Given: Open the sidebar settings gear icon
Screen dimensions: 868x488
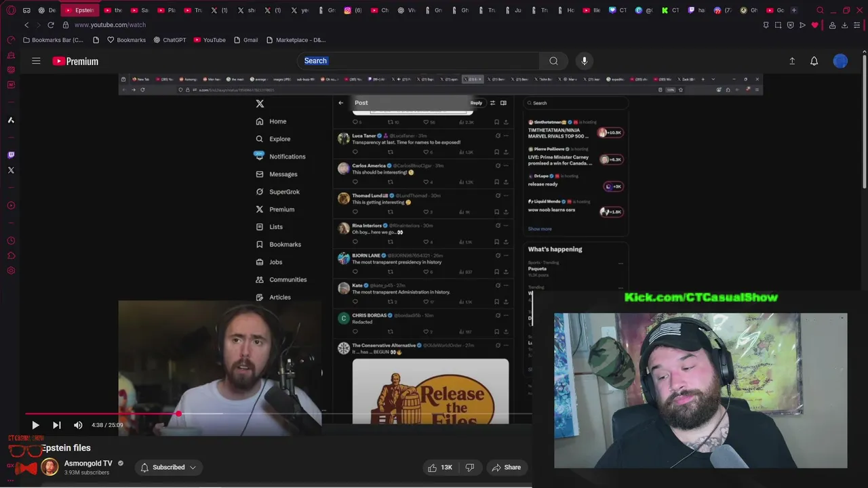Looking at the screenshot, I should point(11,270).
